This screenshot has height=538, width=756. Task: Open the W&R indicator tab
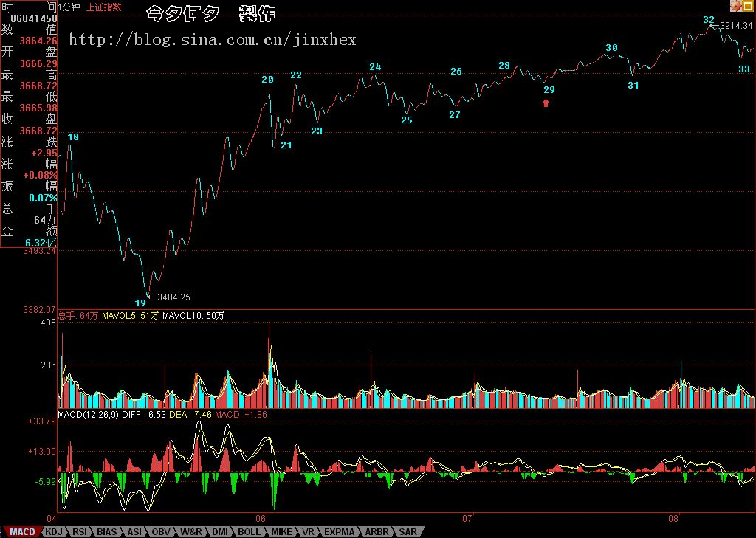[190, 531]
